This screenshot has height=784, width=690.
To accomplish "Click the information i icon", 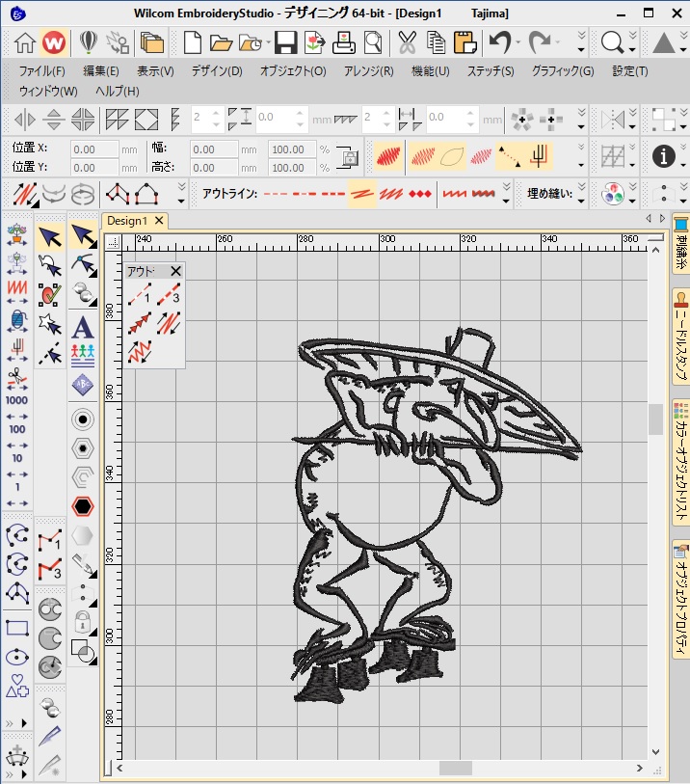I will coord(664,156).
